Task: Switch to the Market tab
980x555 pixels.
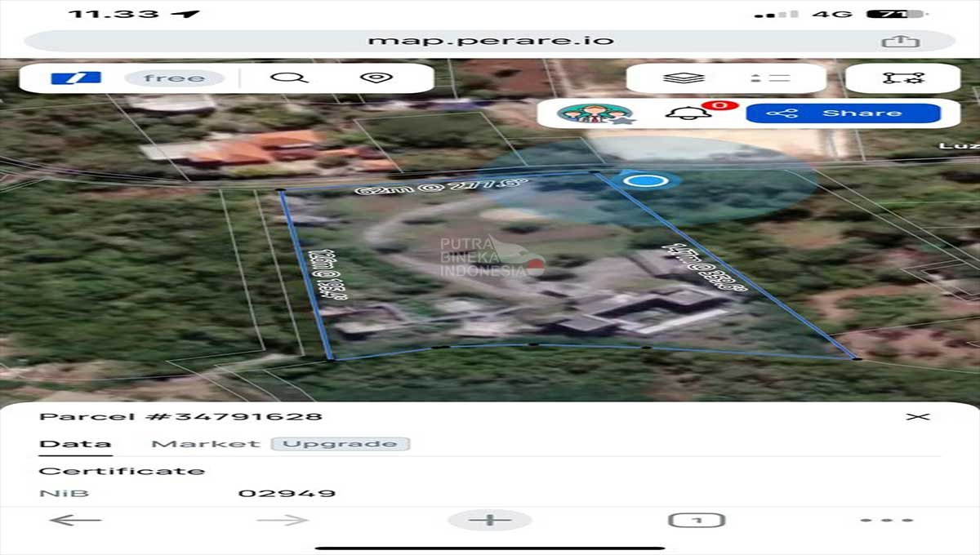Action: 205,444
